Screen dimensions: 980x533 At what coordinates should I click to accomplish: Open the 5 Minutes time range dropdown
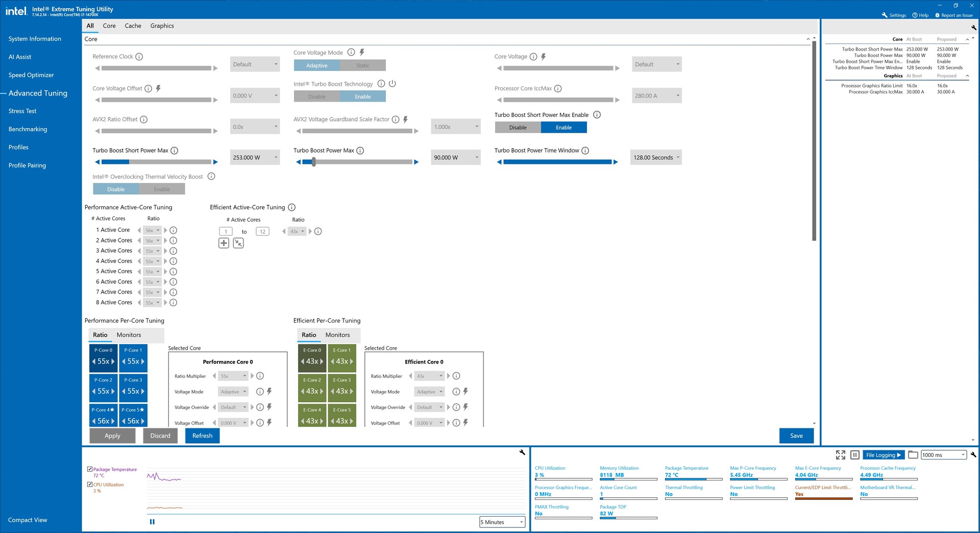coord(502,522)
